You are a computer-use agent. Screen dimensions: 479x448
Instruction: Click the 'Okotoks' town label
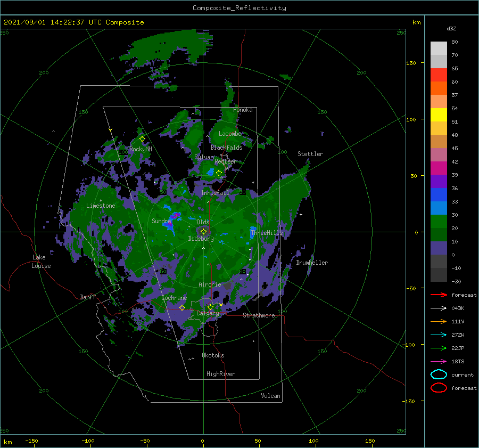213,355
